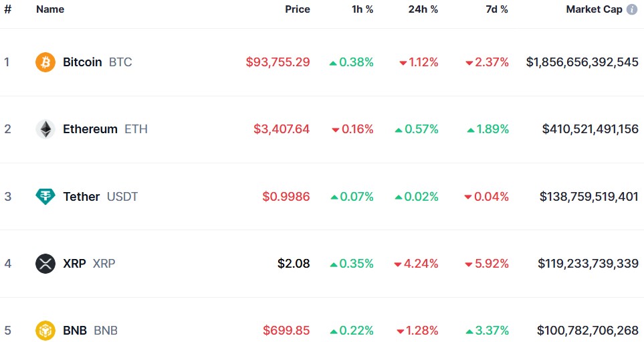Screen dimensions: 644x342
Task: Click the BNB logo icon
Action: [45, 331]
